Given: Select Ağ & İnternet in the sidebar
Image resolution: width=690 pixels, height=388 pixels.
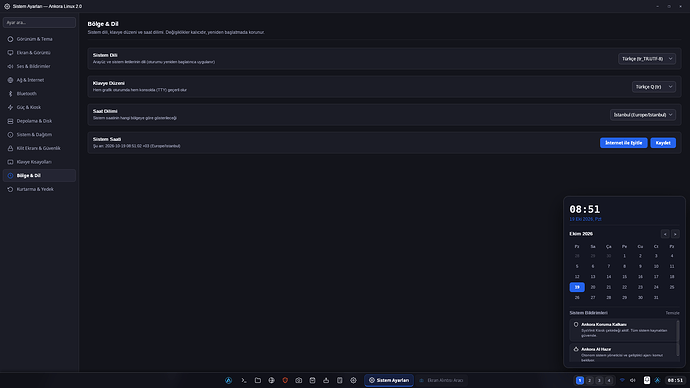Looking at the screenshot, I should coord(39,80).
